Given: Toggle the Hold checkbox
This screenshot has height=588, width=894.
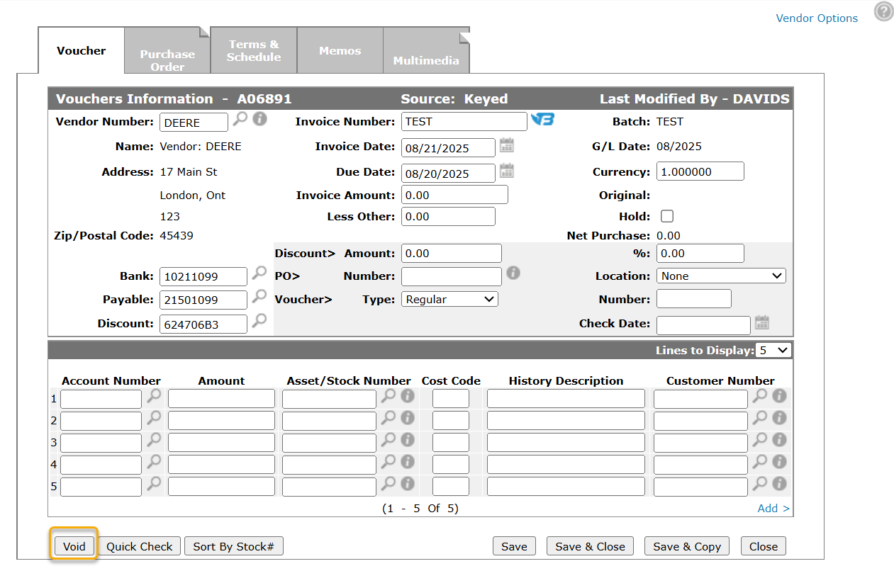Looking at the screenshot, I should point(666,217).
